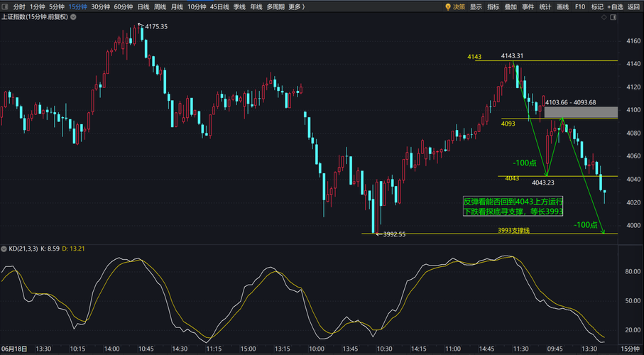Click the +自选 add to watchlist button

coord(616,6)
